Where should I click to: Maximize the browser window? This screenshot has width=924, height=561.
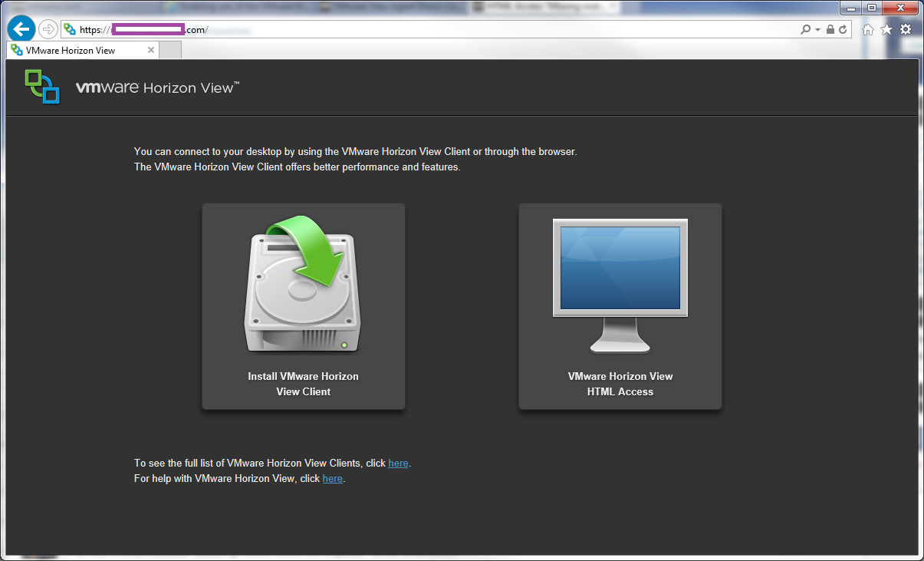(872, 8)
